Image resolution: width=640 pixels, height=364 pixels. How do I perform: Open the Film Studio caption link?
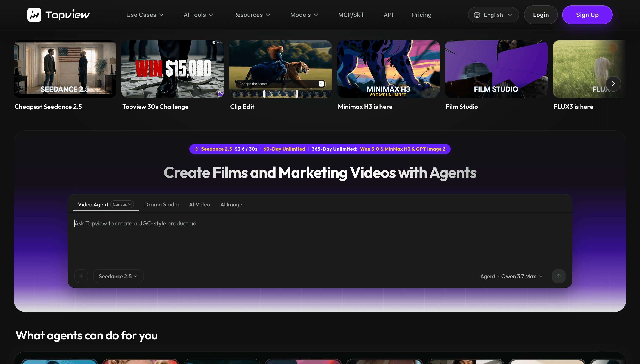click(462, 107)
